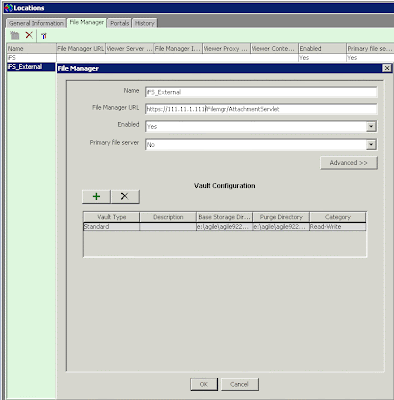Click the Cancel button
Viewport: 394px width, 400px height.
coord(239,384)
